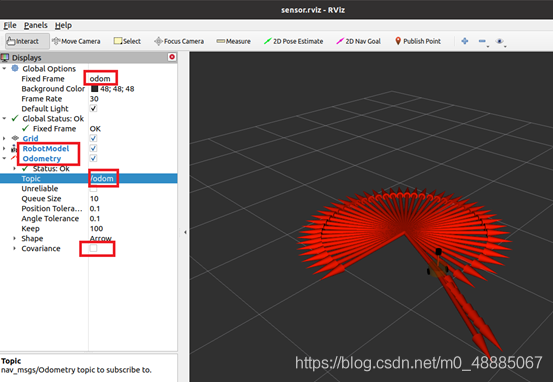Expand the Grid display properties
The image size is (553, 382).
4,138
